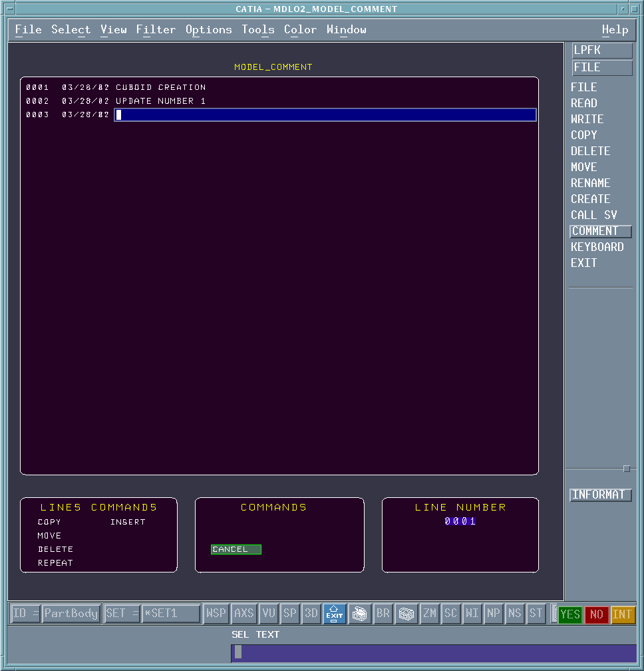Click the ZM zoom toolbar button

click(x=430, y=614)
